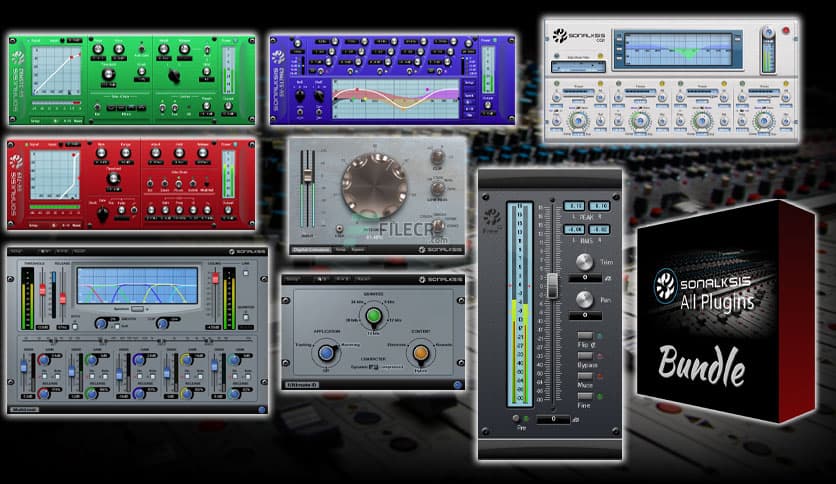Click the Trim knob on the meter plugin
This screenshot has width=836, height=484.
coord(584,262)
